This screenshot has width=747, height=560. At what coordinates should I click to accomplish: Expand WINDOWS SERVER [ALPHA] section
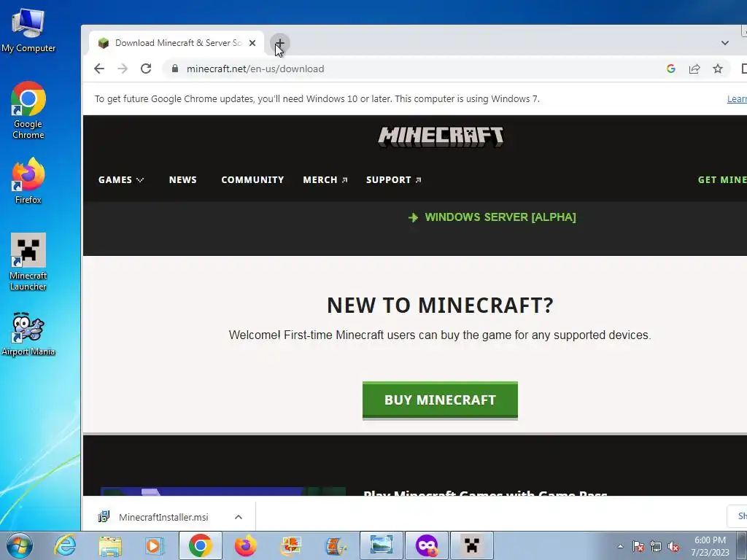click(492, 217)
